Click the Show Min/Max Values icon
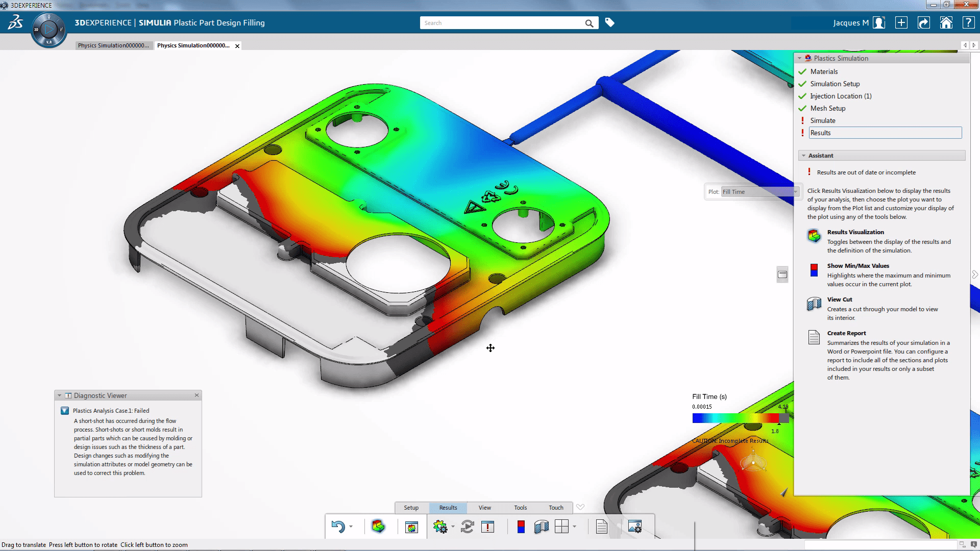 tap(815, 269)
